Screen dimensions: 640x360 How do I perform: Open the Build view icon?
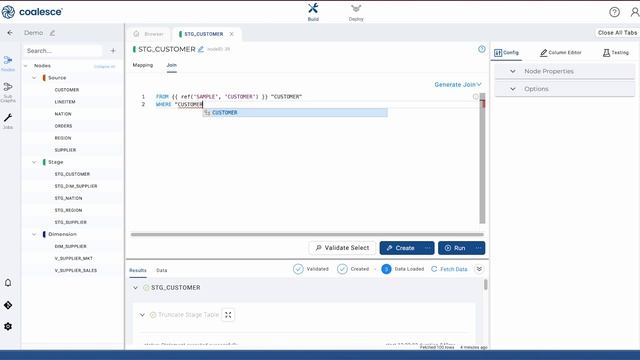pyautogui.click(x=313, y=12)
